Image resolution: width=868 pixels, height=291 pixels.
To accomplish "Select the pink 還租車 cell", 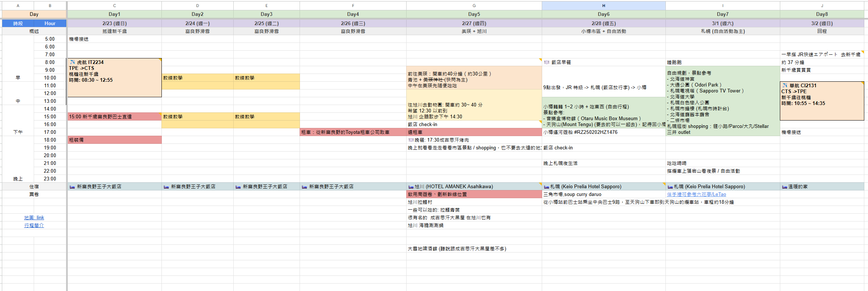I will pyautogui.click(x=474, y=132).
